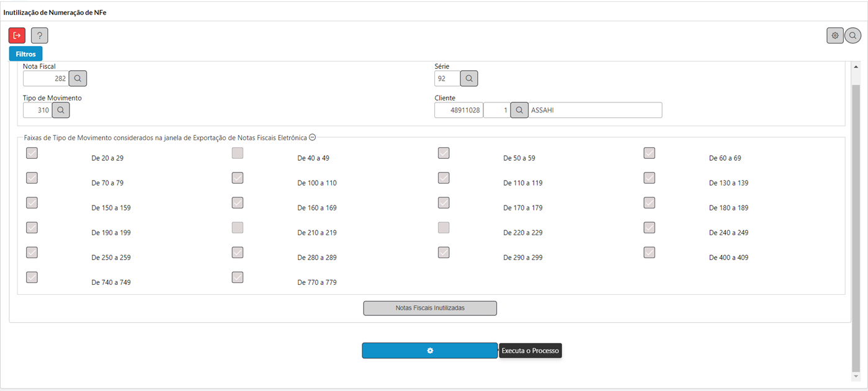Open settings gear icon at top right
Viewport: 868px width, 391px height.
click(835, 35)
